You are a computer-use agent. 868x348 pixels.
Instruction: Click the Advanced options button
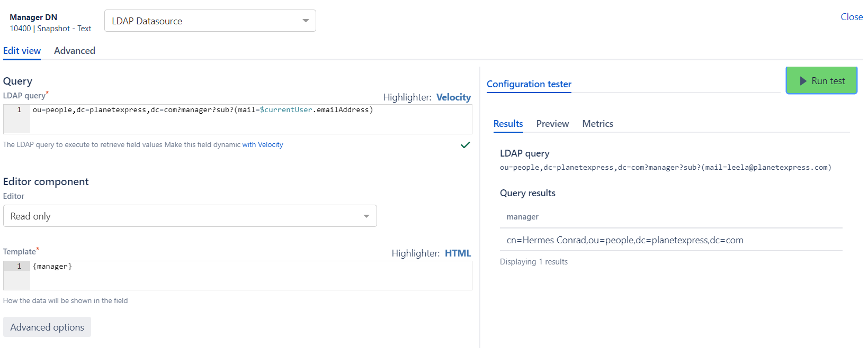point(47,327)
